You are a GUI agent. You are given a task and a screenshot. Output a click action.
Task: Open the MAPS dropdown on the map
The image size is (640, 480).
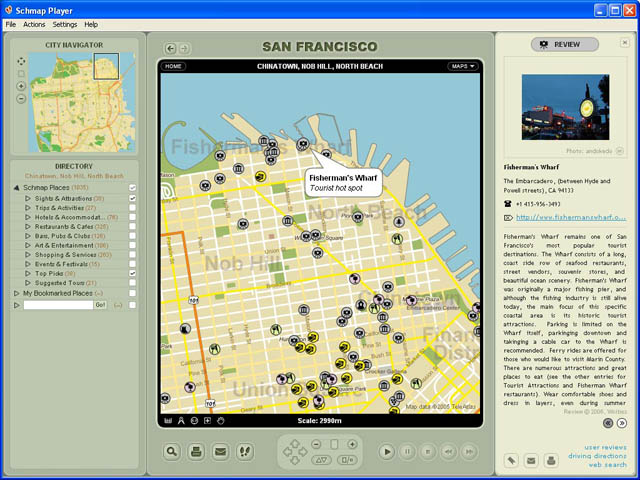click(462, 66)
